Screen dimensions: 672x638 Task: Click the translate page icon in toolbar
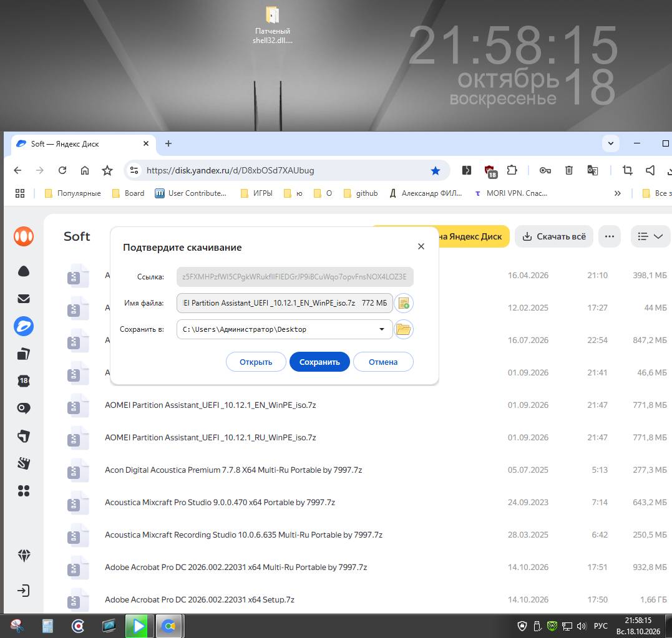(x=592, y=170)
